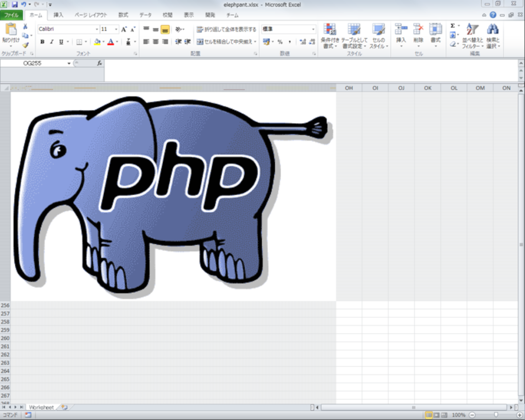This screenshot has height=420, width=525.
Task: Apply the yellow fill color
Action: pos(97,42)
